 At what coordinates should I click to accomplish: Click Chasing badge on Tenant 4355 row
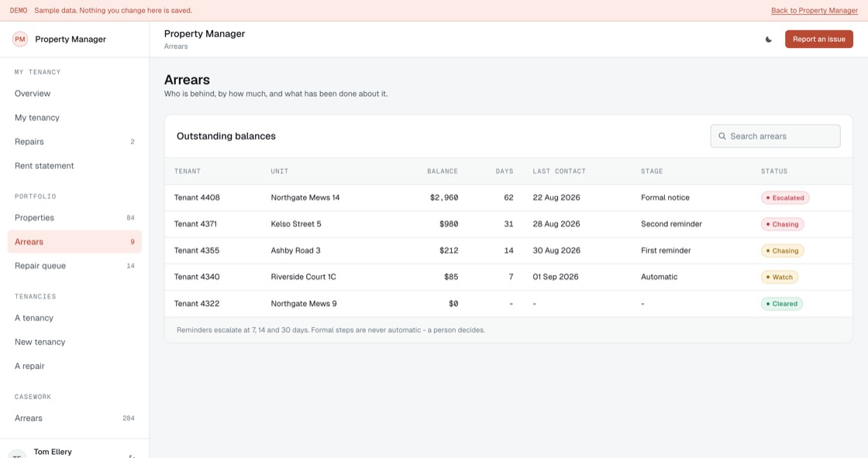coord(782,251)
